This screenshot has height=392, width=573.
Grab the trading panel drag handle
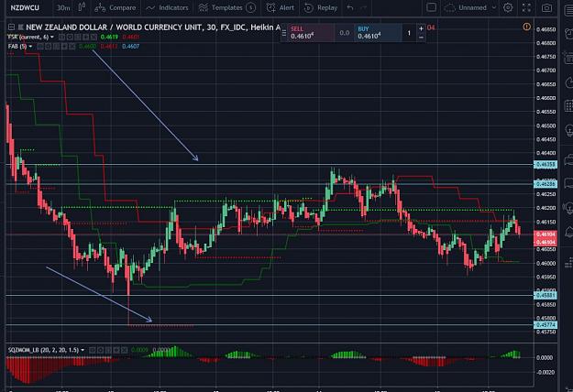pos(284,33)
